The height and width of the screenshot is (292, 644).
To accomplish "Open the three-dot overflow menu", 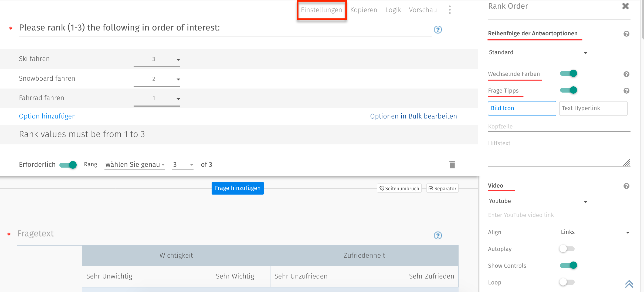I will pyautogui.click(x=450, y=10).
